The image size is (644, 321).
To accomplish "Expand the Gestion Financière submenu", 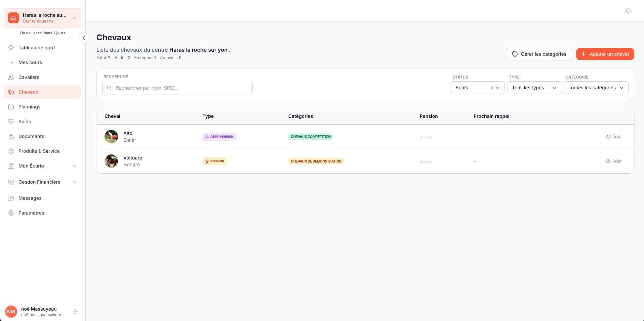I will click(75, 182).
